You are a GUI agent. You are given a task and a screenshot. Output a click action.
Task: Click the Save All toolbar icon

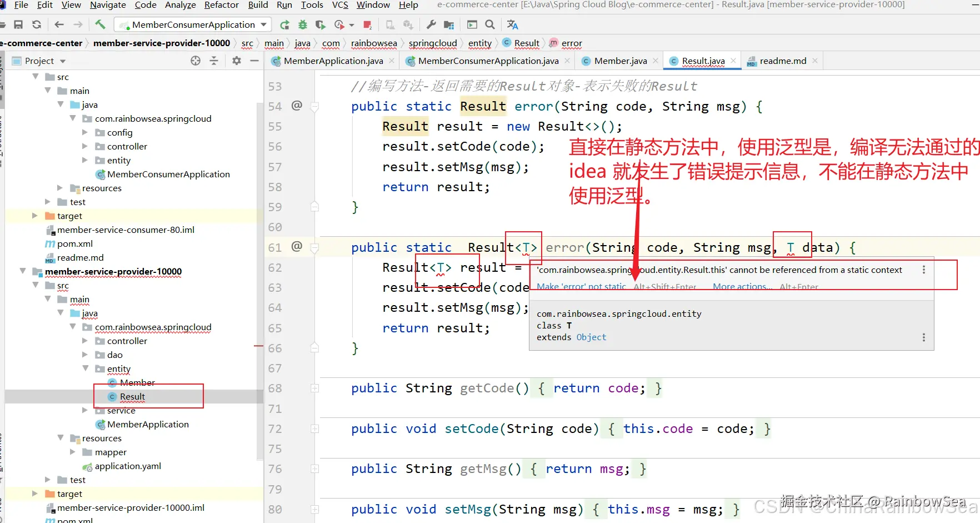[18, 25]
